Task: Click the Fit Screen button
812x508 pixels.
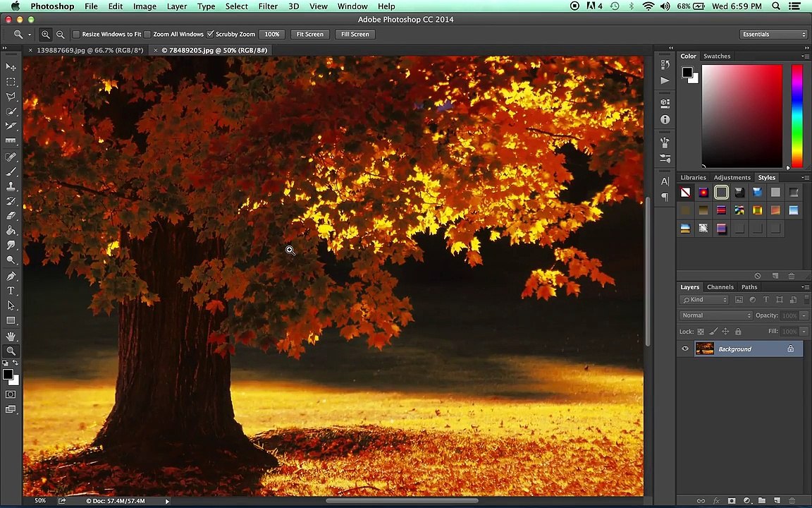Action: click(x=309, y=34)
